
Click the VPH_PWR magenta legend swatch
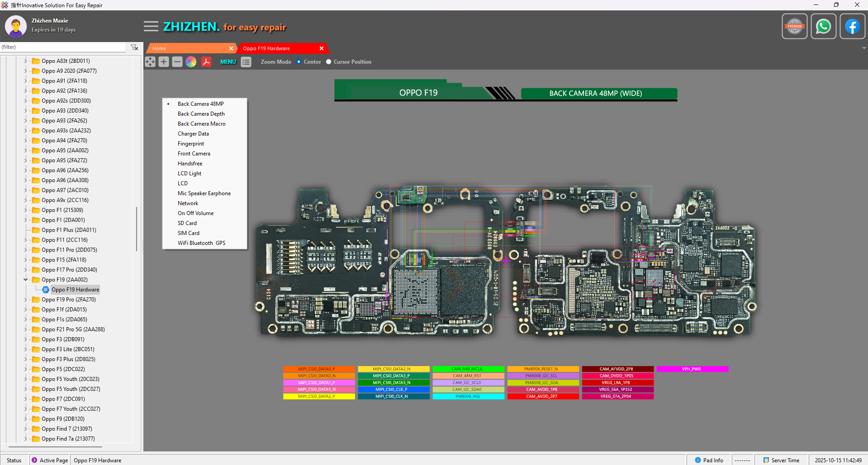(x=692, y=369)
